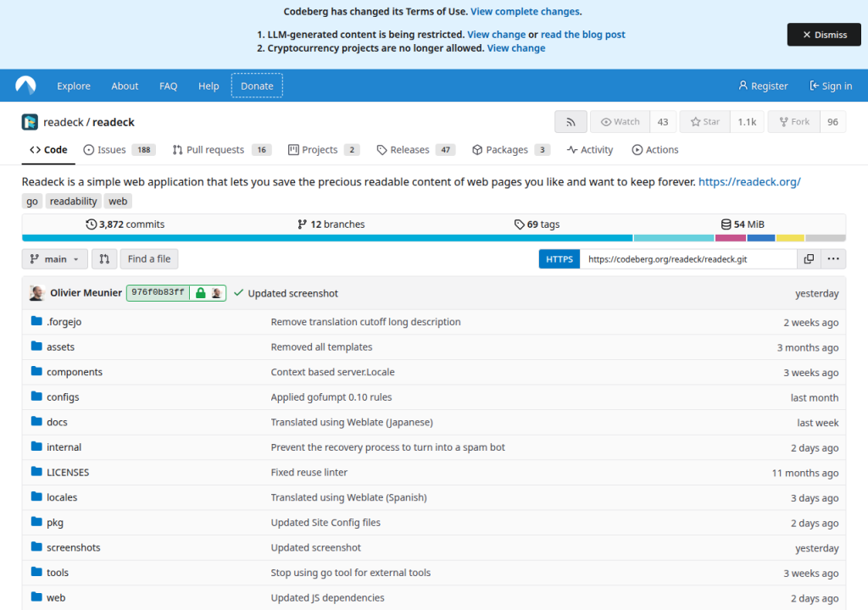Open the Projects tab
The height and width of the screenshot is (610, 868).
coord(324,149)
